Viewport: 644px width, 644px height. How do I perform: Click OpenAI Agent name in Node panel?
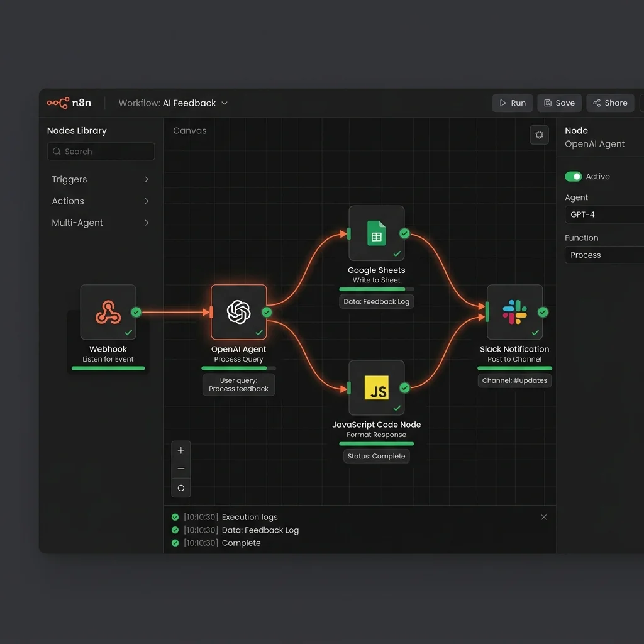pos(595,144)
